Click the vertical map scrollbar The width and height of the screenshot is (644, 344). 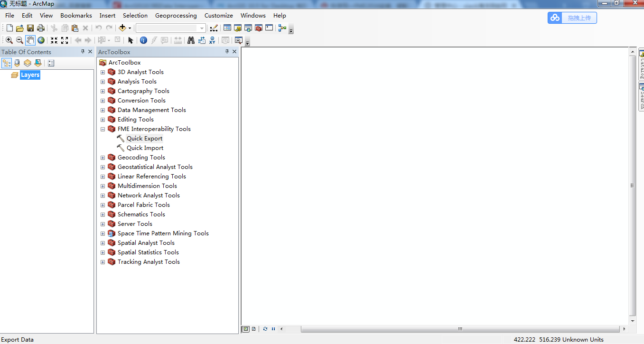(632, 186)
